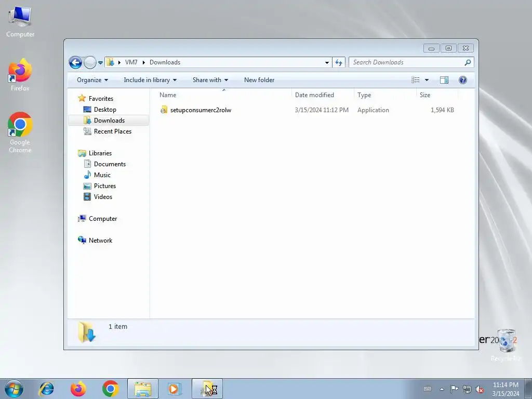
Task: Click the muted volume tray icon
Action: tap(480, 389)
